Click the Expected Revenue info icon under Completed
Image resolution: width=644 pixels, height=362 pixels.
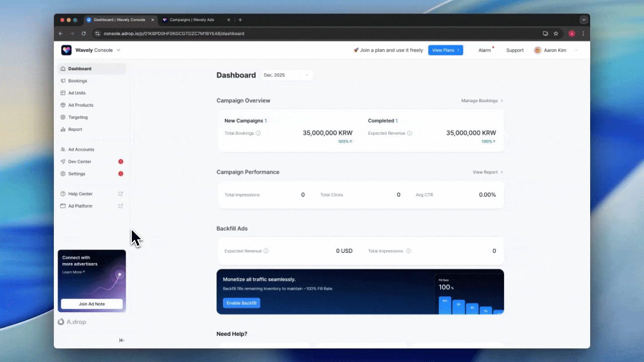pyautogui.click(x=410, y=133)
